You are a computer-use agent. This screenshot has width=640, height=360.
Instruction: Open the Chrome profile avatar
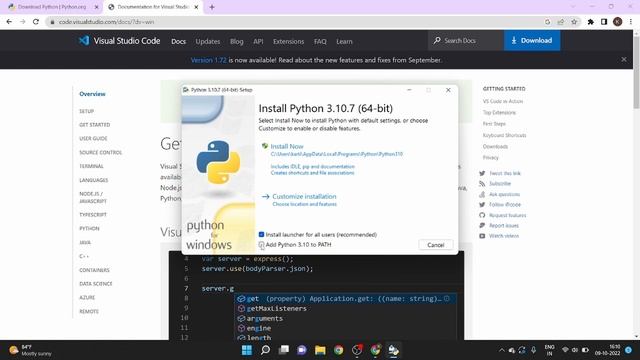tap(618, 22)
